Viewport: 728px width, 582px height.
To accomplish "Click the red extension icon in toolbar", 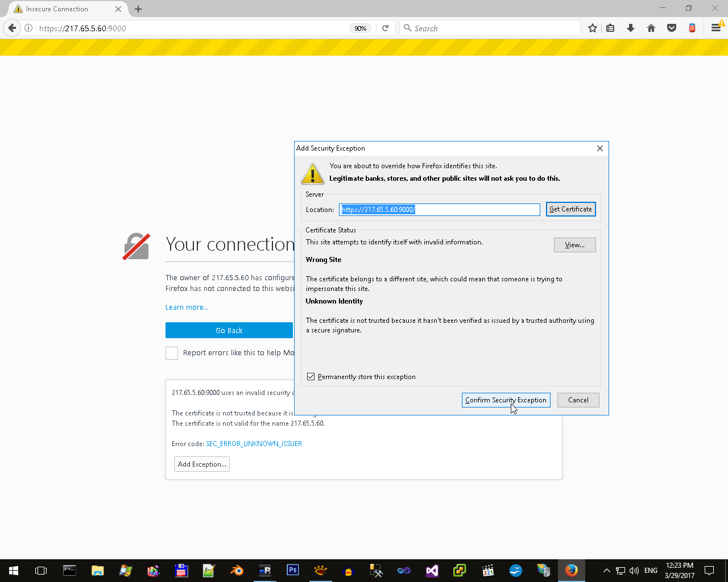I will [692, 28].
